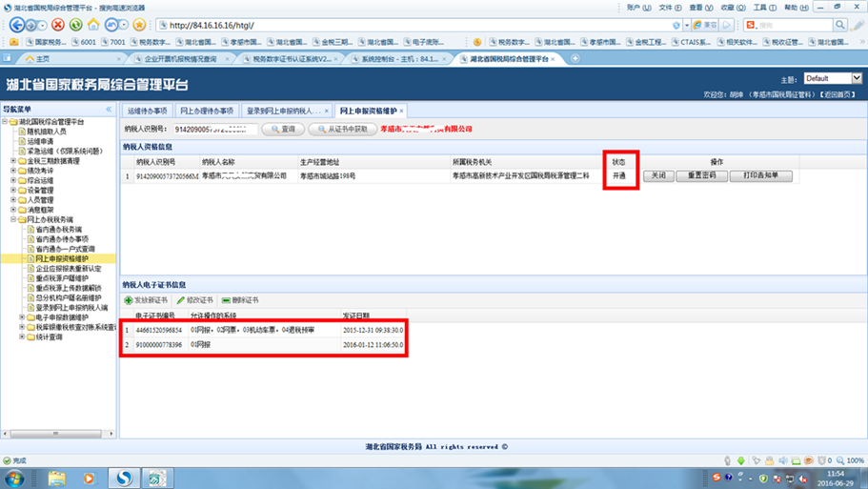Collapse the 网上办税税务端 folder
The image size is (868, 489).
(13, 219)
